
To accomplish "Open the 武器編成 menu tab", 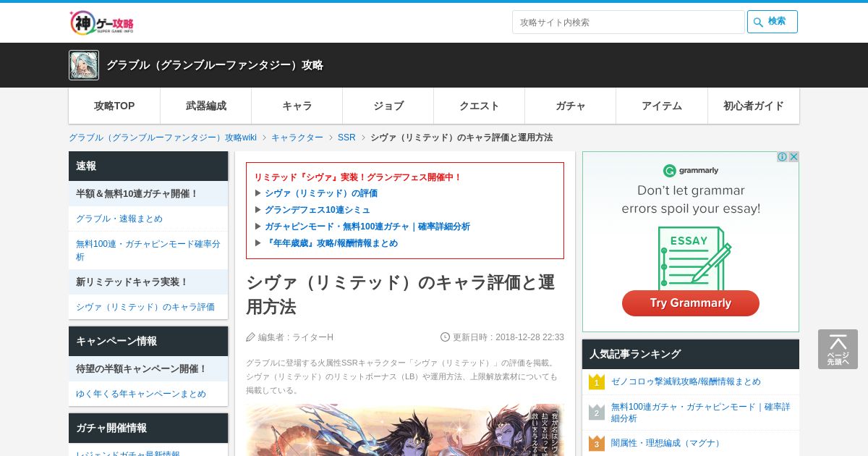I will click(205, 106).
